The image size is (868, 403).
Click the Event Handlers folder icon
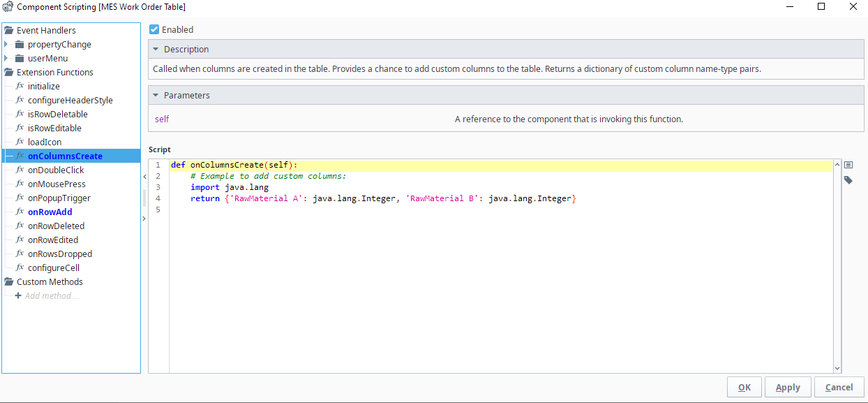point(9,31)
